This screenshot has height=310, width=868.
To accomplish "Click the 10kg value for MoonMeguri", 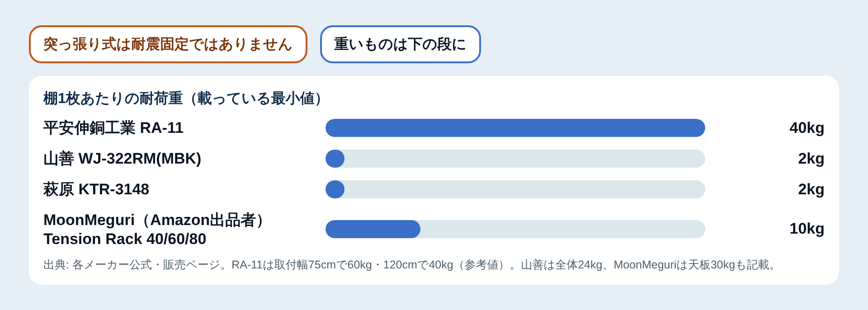I will click(807, 229).
